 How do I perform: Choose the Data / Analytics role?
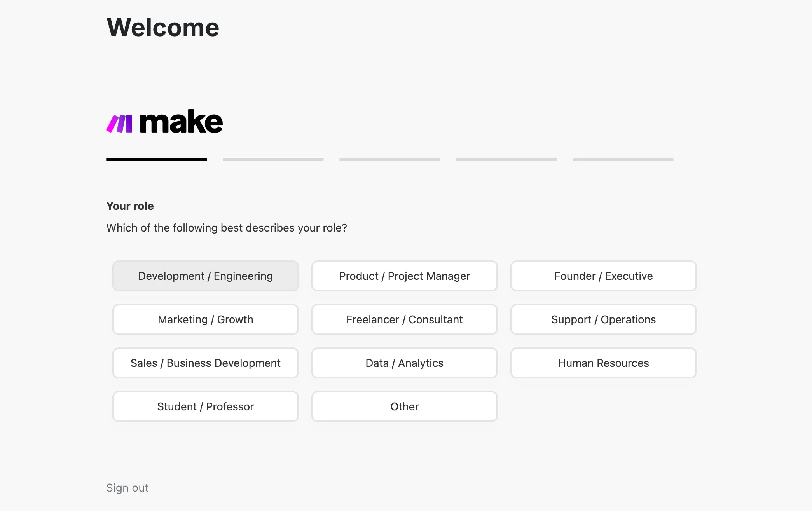click(x=405, y=363)
